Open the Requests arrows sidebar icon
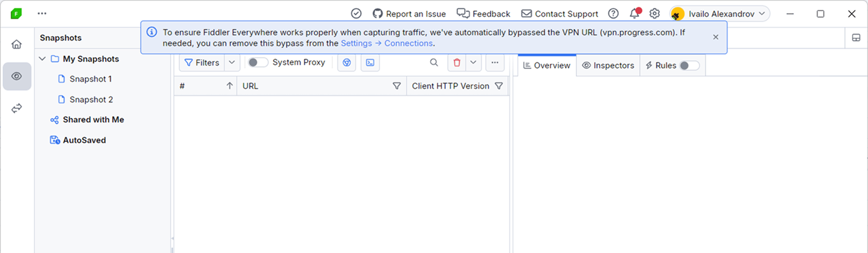This screenshot has width=868, height=253. pyautogui.click(x=17, y=108)
